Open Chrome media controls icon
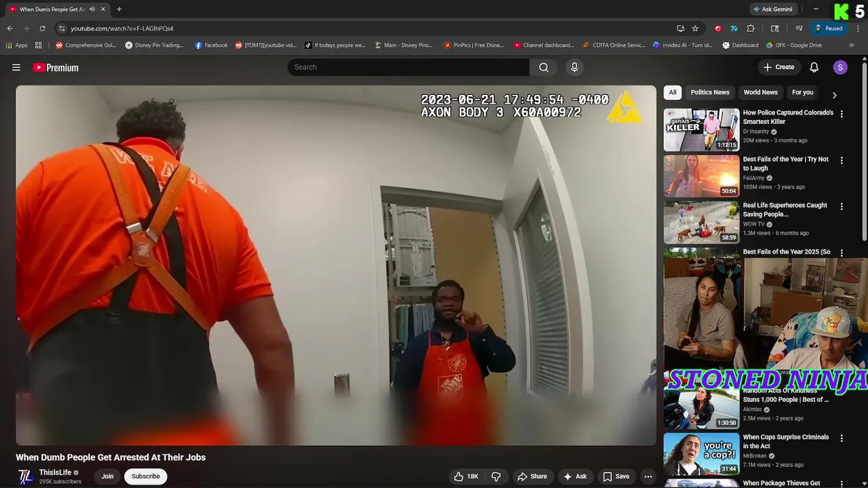 pos(800,28)
